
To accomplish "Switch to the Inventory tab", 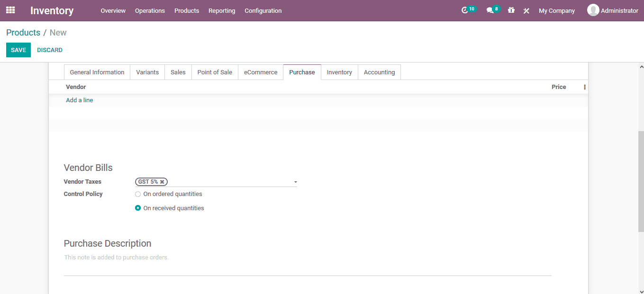I will (339, 72).
